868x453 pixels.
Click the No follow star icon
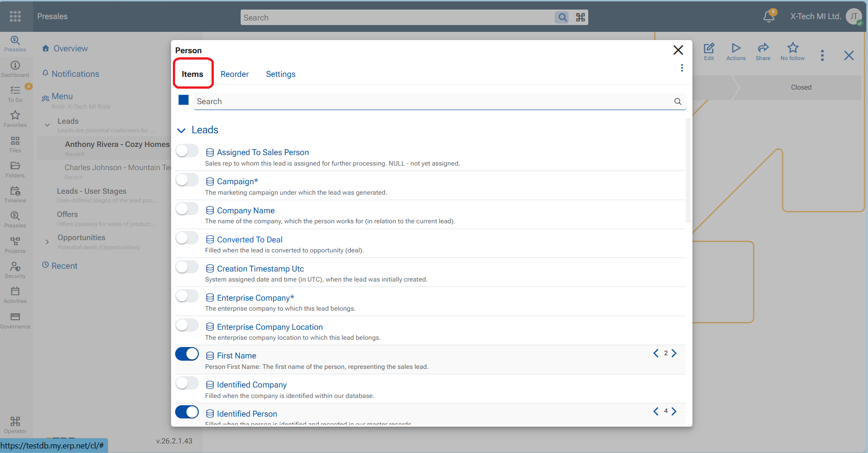[792, 51]
